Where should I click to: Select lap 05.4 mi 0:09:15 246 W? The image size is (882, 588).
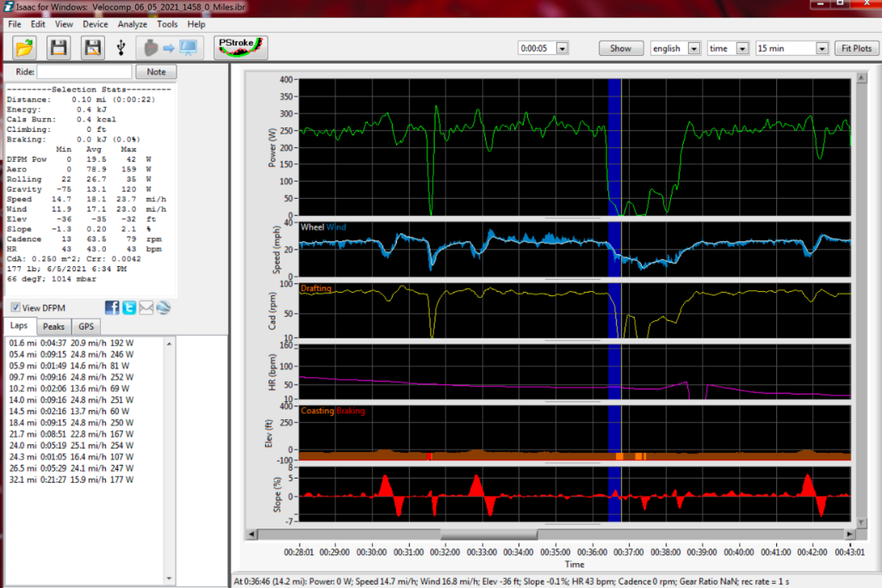point(71,354)
